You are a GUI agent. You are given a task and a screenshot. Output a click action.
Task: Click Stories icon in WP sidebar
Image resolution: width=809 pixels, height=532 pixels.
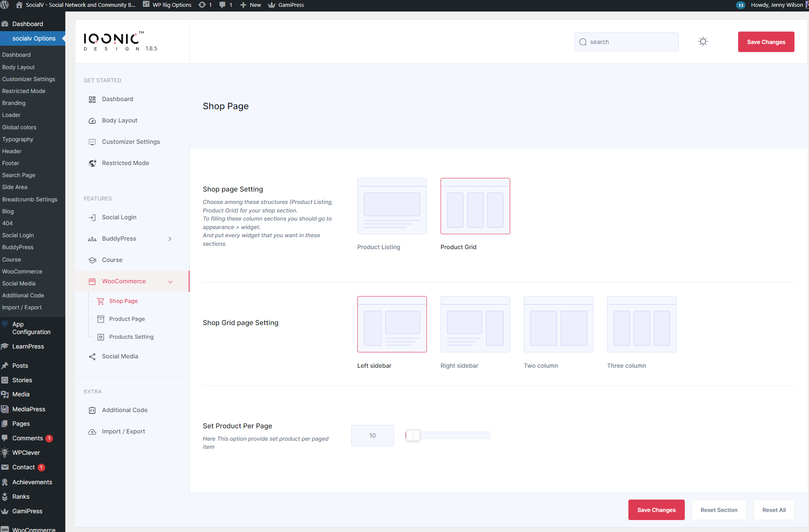[x=5, y=380]
